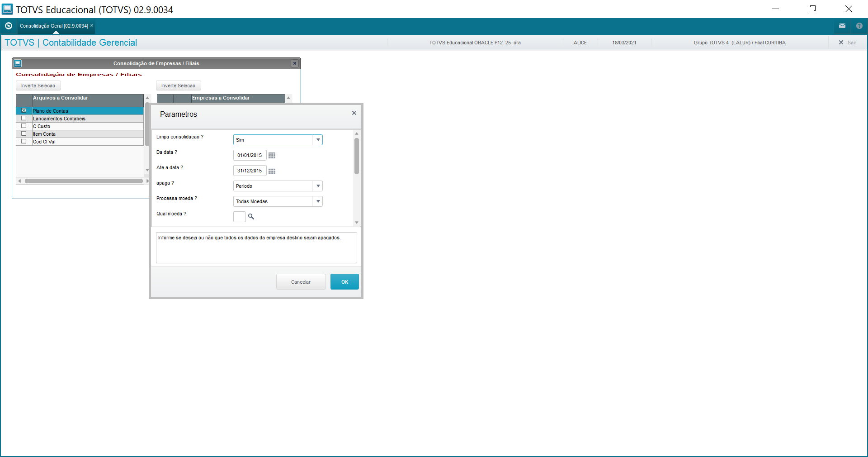Click the Empresas list scroll up arrow

pyautogui.click(x=288, y=98)
